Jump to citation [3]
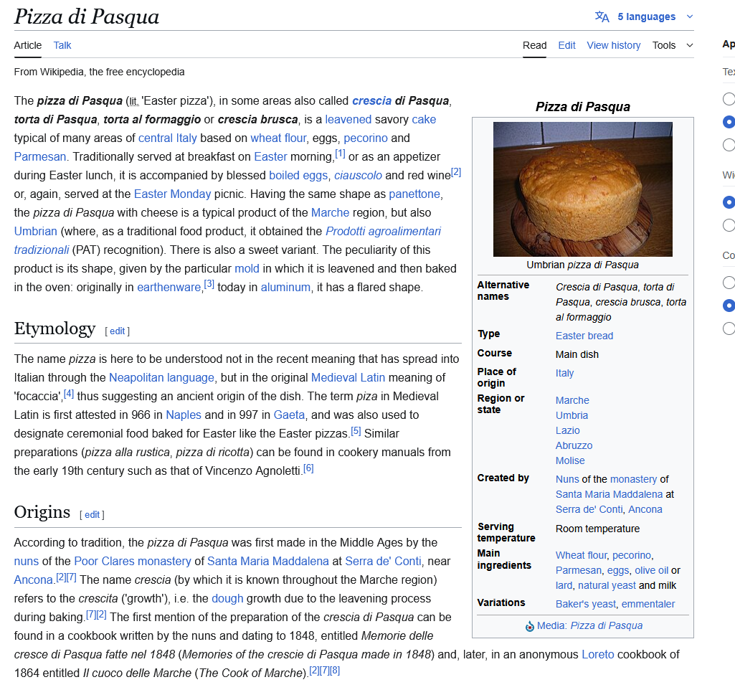 click(x=209, y=284)
